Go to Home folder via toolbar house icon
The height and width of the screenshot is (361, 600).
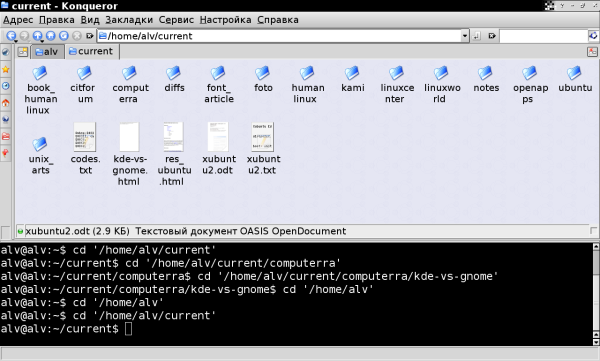click(x=51, y=36)
